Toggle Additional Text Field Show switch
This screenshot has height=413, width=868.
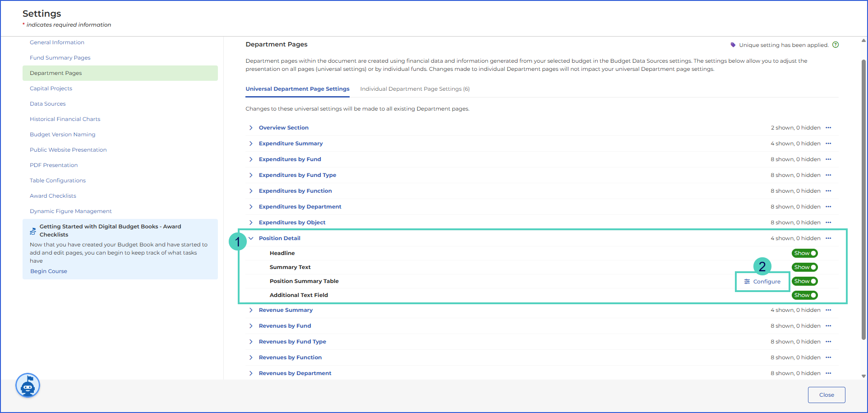coord(805,295)
